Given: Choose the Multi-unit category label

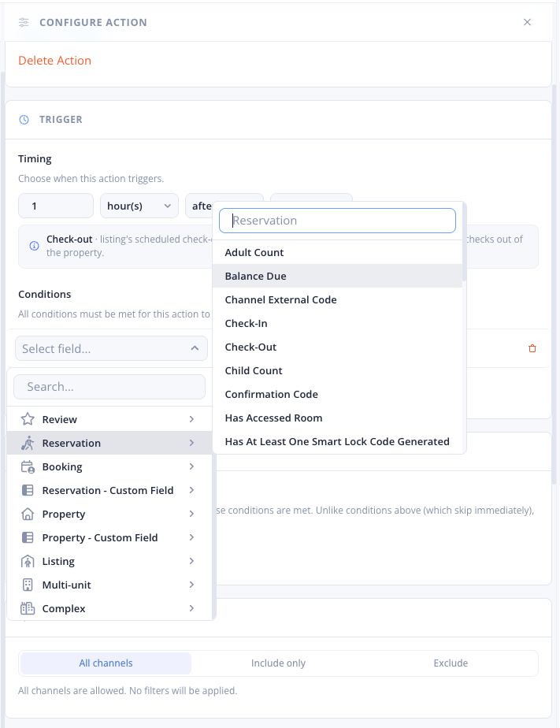Looking at the screenshot, I should [x=66, y=585].
